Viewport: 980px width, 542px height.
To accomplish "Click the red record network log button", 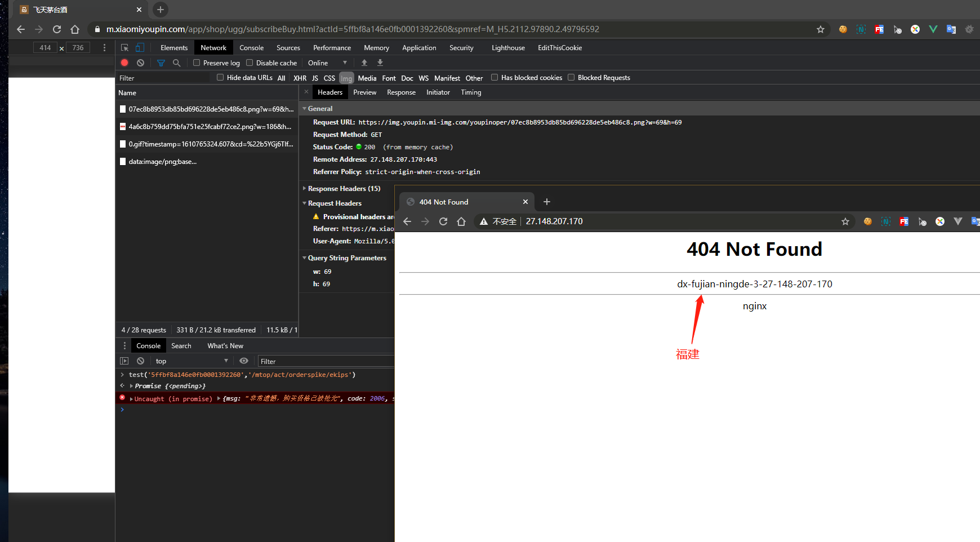I will pyautogui.click(x=124, y=63).
